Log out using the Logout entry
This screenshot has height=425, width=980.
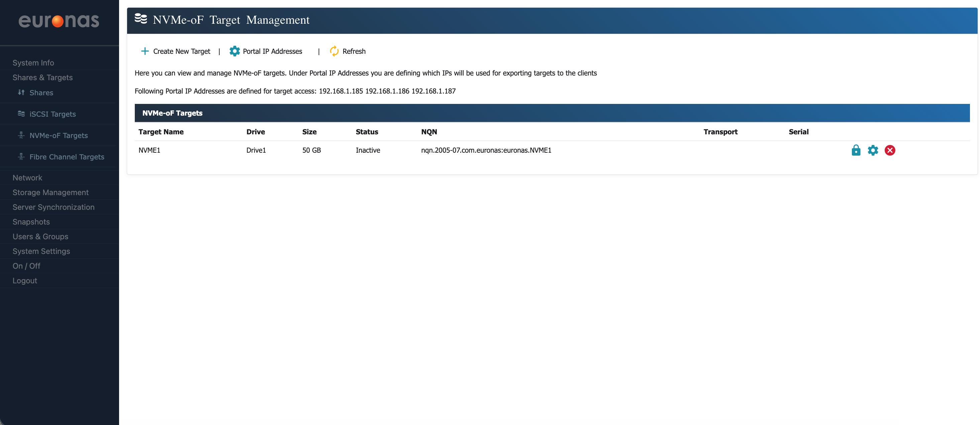(25, 281)
